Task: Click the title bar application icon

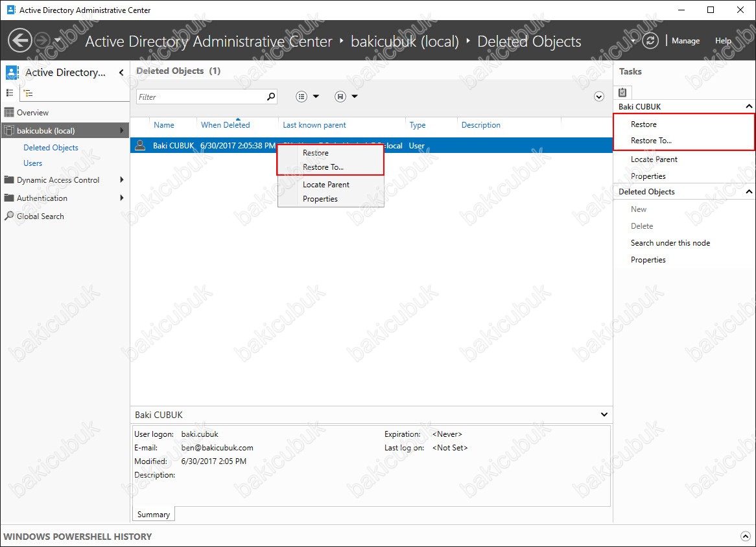Action: click(10, 10)
